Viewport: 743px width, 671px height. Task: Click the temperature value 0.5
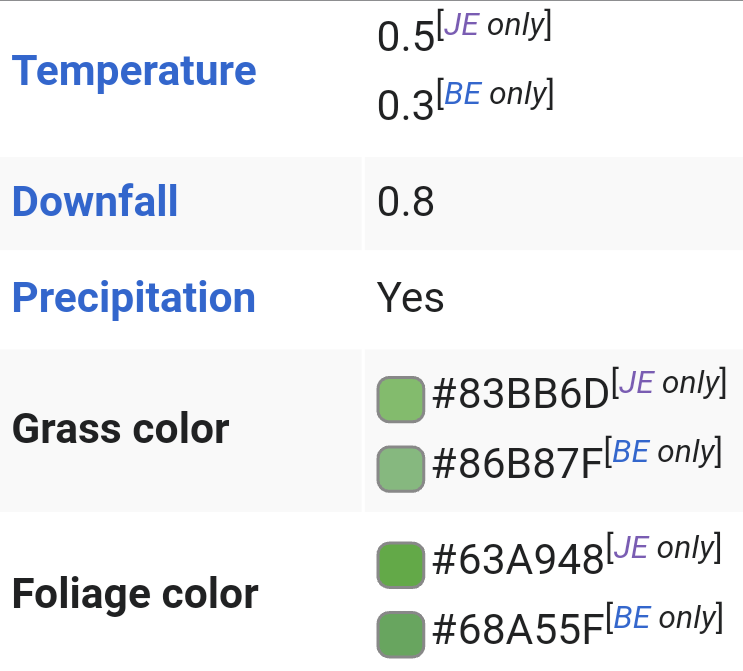click(406, 38)
